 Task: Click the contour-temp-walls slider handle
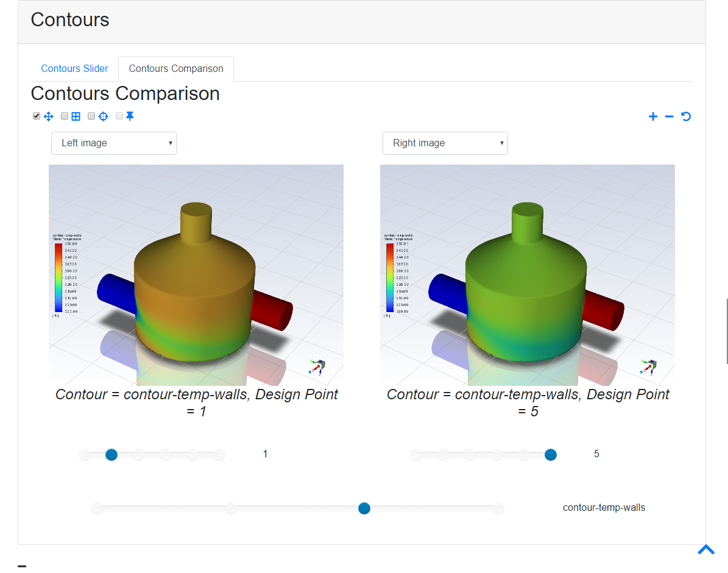point(364,508)
